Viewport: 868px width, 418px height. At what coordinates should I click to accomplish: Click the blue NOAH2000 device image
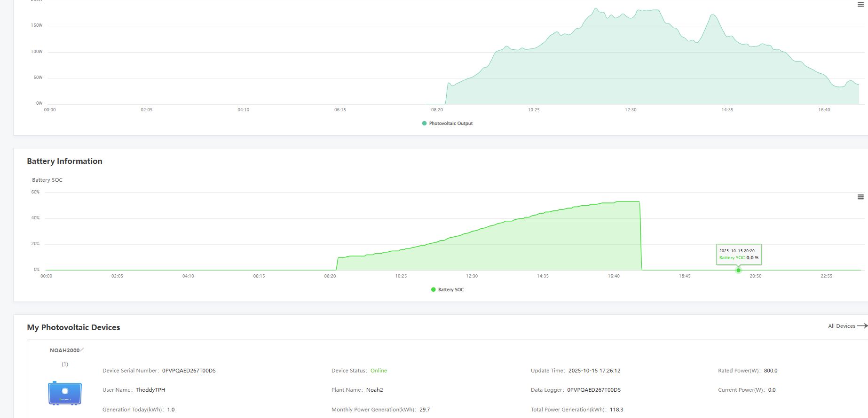(65, 393)
